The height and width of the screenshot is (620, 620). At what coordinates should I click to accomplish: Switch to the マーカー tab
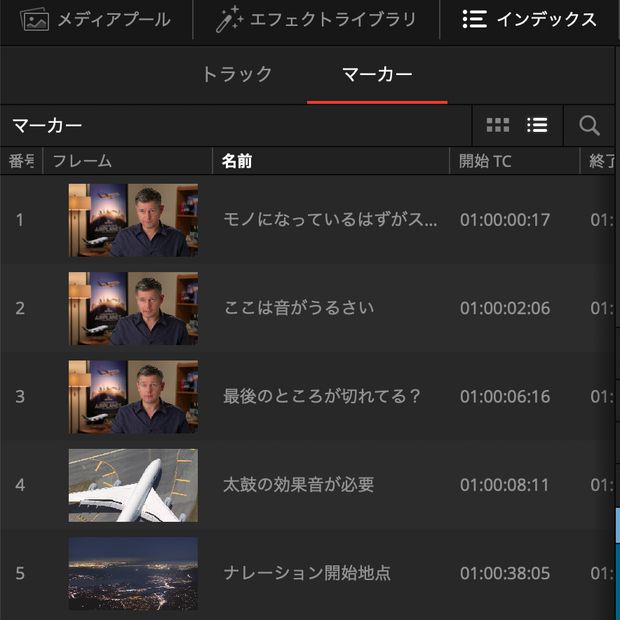377,74
